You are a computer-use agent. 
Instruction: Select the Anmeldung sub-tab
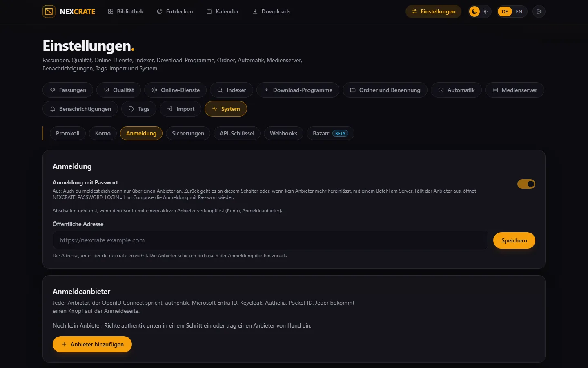coord(141,133)
